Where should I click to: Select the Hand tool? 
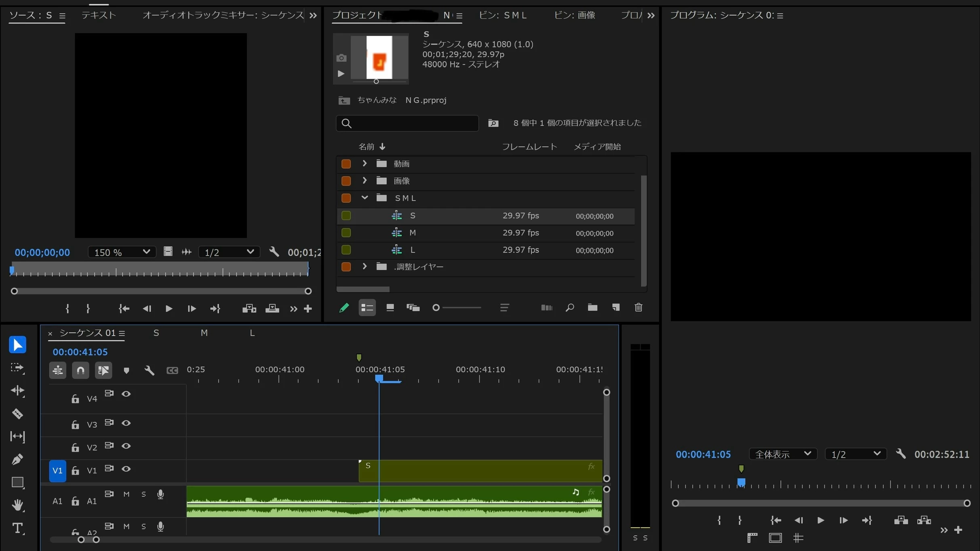click(17, 505)
